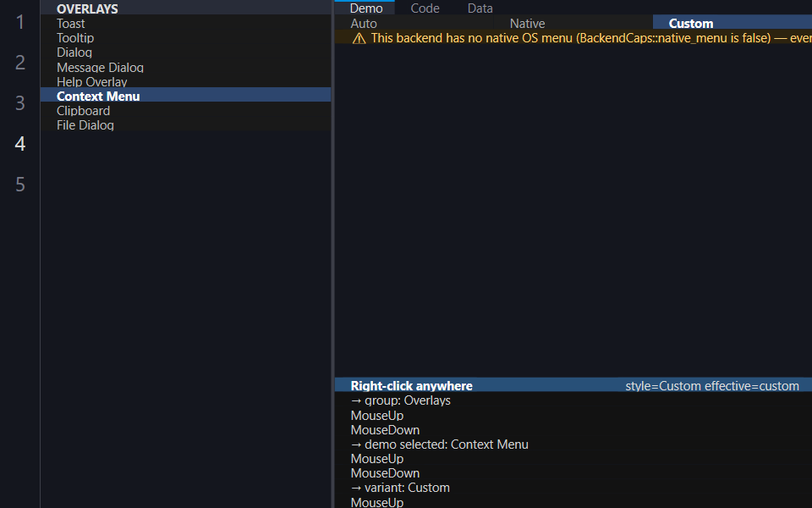Click the OVERLAYS group header

point(185,8)
